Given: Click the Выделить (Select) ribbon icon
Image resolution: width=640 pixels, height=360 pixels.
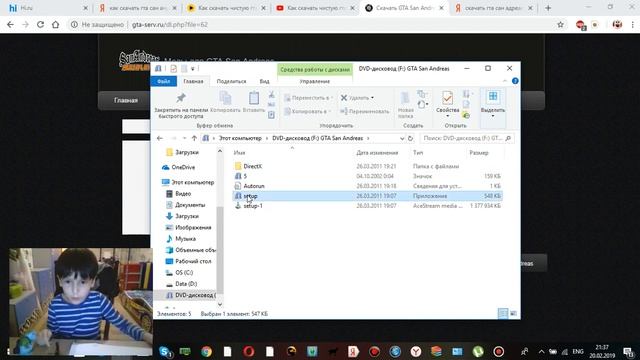Looking at the screenshot, I should tap(493, 97).
